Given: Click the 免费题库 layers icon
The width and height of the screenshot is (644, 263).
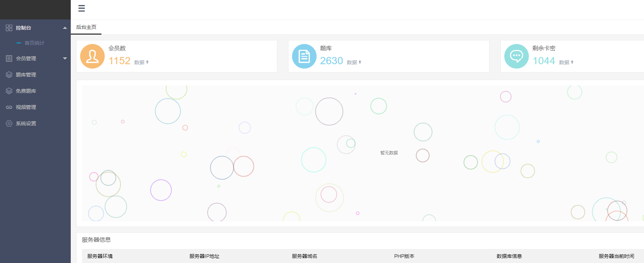Looking at the screenshot, I should 9,91.
